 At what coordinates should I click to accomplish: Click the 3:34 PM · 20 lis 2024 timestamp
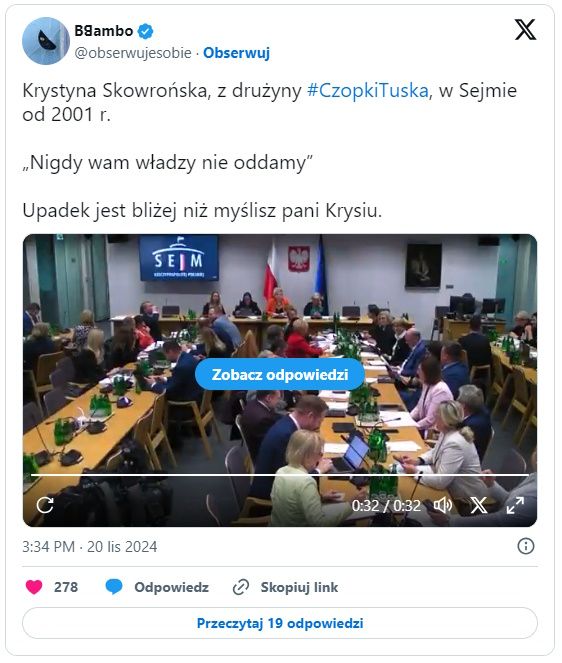tap(90, 546)
